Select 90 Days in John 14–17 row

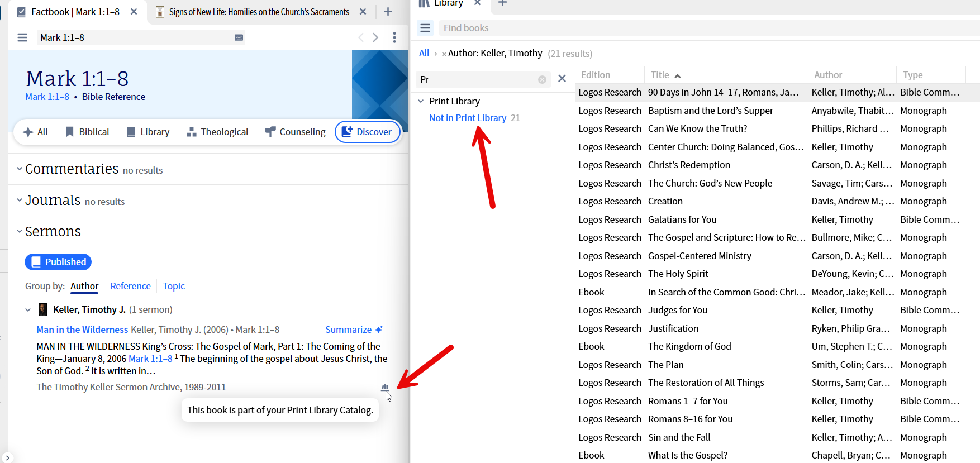pyautogui.click(x=777, y=92)
